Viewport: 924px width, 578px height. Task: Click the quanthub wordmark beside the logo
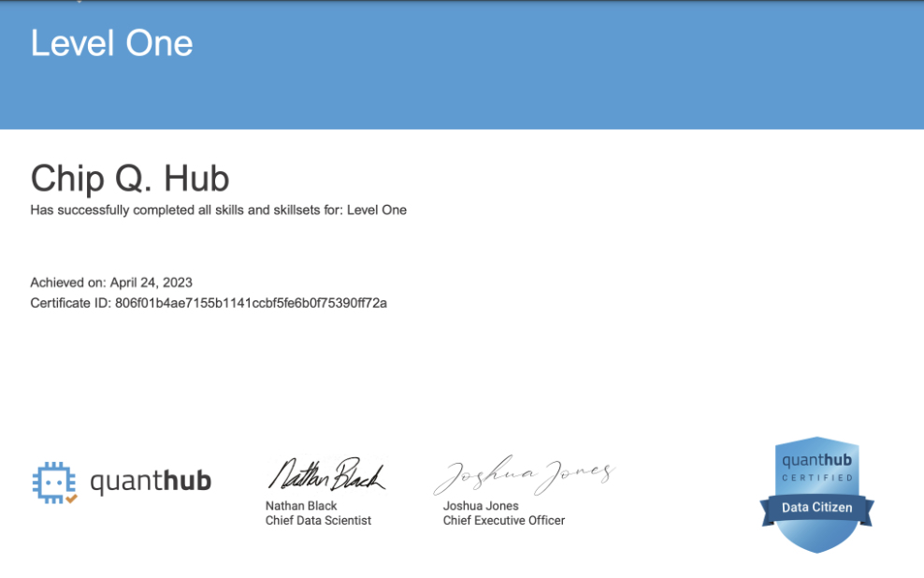[150, 482]
